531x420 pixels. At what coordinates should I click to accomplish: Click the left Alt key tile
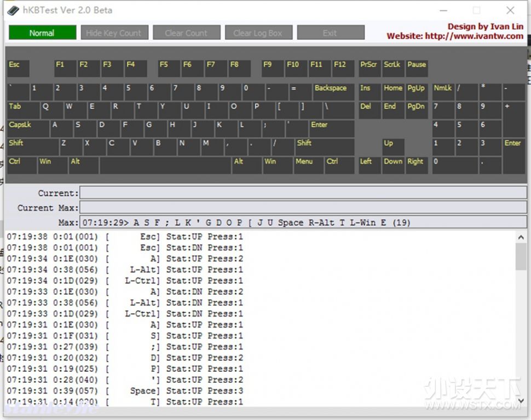(x=84, y=165)
